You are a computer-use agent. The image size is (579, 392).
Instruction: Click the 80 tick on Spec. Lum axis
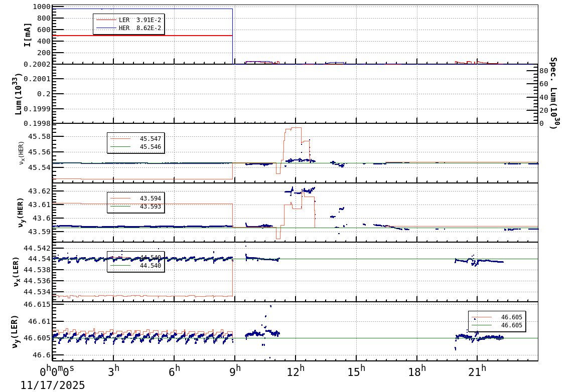(x=543, y=71)
